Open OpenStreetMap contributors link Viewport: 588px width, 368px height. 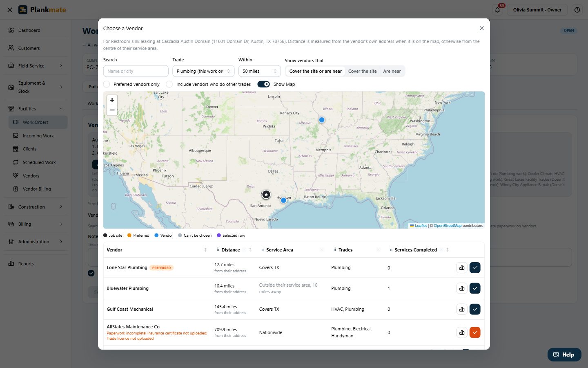(448, 226)
